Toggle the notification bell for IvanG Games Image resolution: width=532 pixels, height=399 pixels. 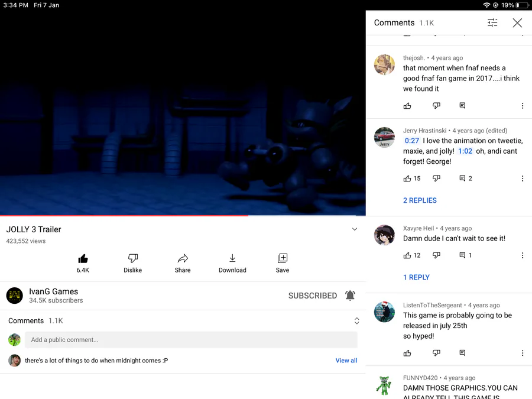pos(350,296)
